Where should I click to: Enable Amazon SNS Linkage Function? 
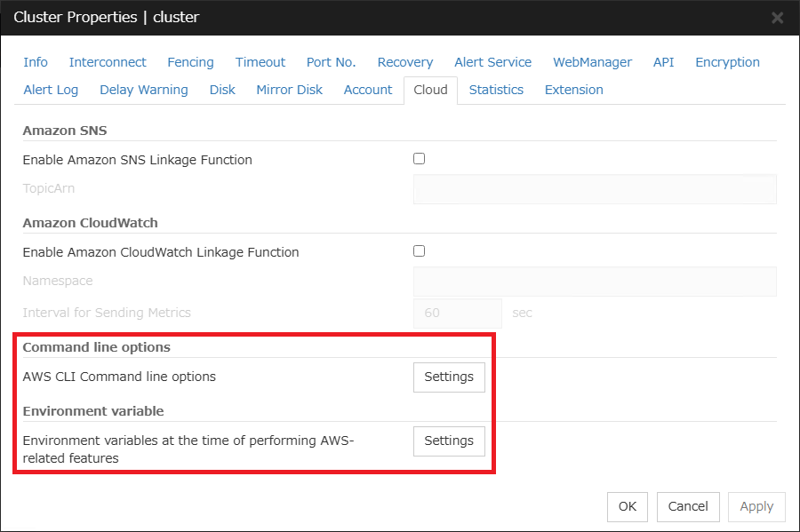(x=419, y=158)
